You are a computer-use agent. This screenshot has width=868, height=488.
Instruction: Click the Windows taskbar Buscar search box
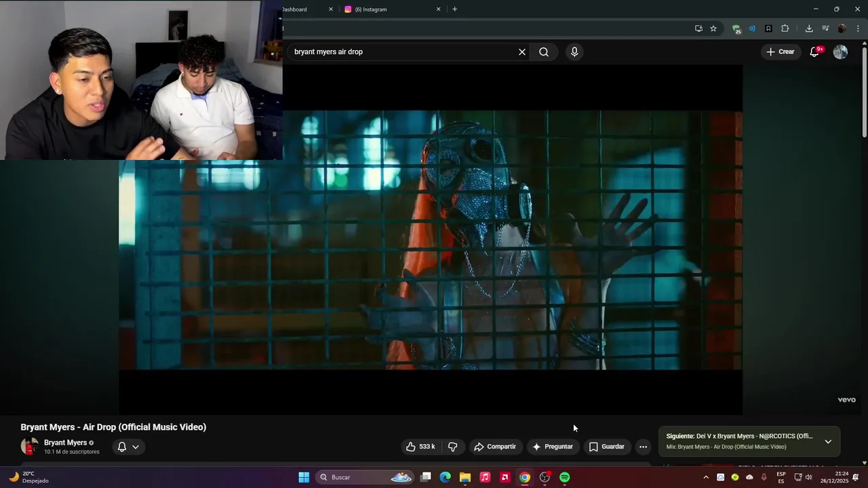click(366, 477)
